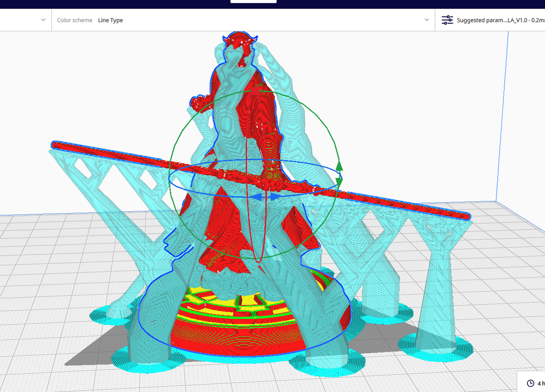Open the leftmost chevron dropdown in the toolbar
Image resolution: width=545 pixels, height=392 pixels.
(43, 20)
